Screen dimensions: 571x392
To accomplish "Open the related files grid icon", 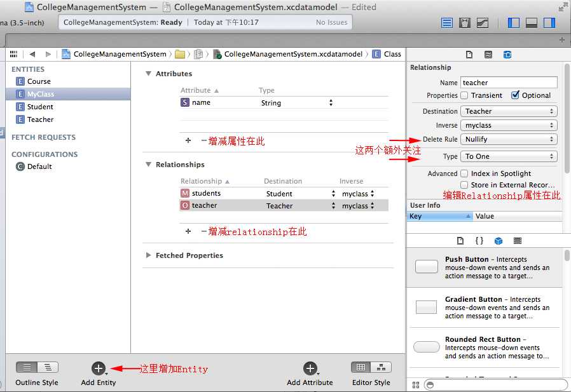I will [13, 54].
